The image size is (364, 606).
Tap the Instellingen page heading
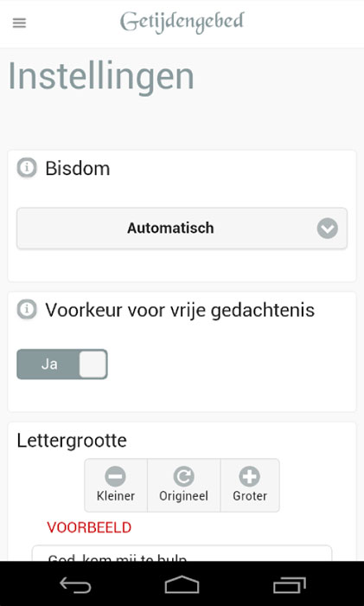[101, 77]
